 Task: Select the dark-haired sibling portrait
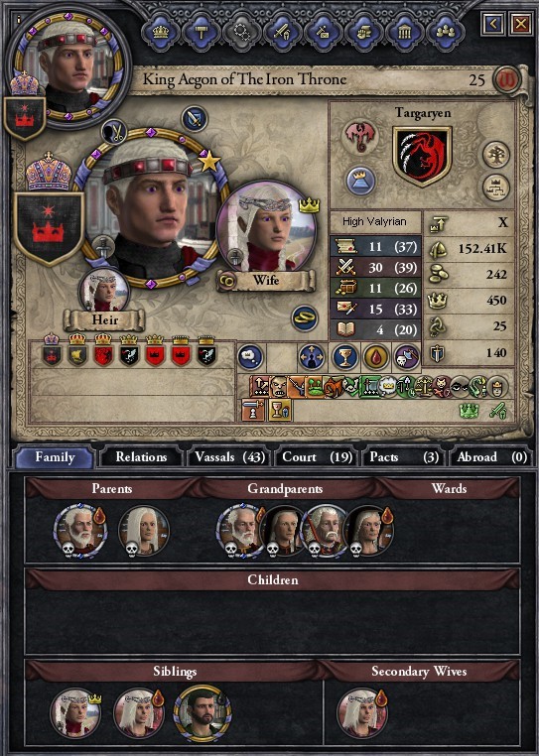pos(202,713)
